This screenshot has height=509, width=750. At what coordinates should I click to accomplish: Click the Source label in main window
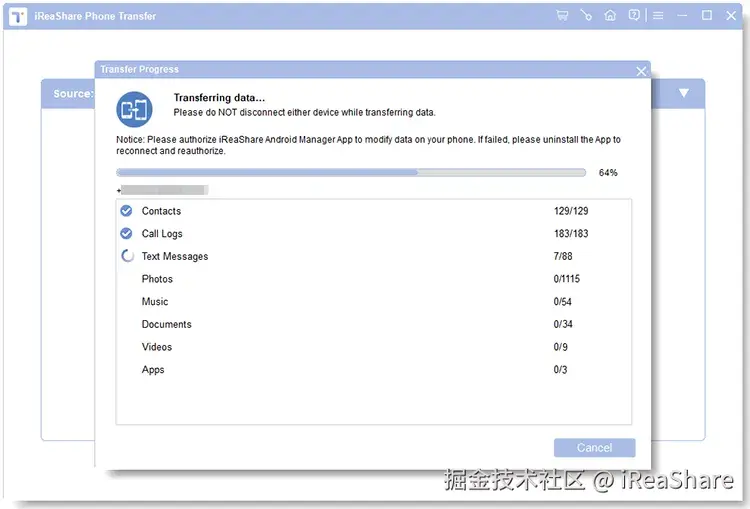[x=73, y=94]
